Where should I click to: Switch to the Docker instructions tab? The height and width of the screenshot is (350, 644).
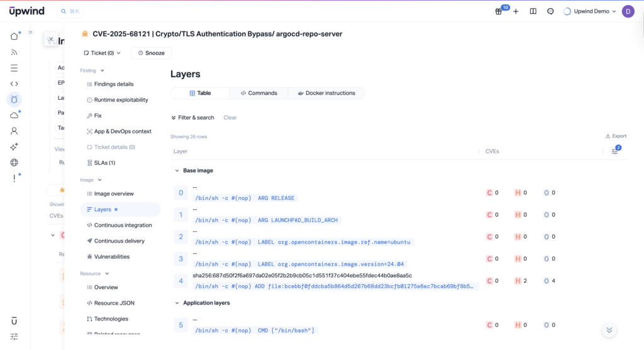pyautogui.click(x=326, y=93)
